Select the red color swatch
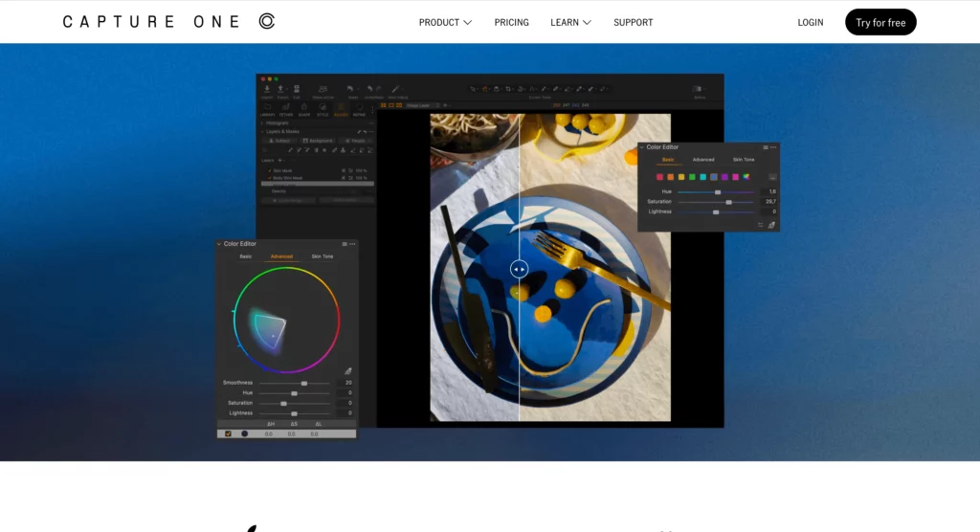The width and height of the screenshot is (980, 532). pyautogui.click(x=660, y=177)
